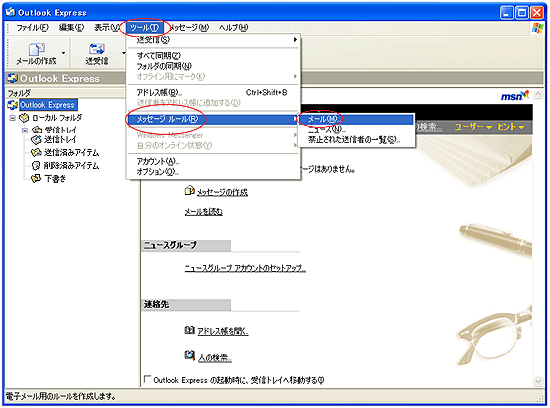Click the 削除済みアイテム trash icon
The height and width of the screenshot is (408, 550).
coord(36,166)
